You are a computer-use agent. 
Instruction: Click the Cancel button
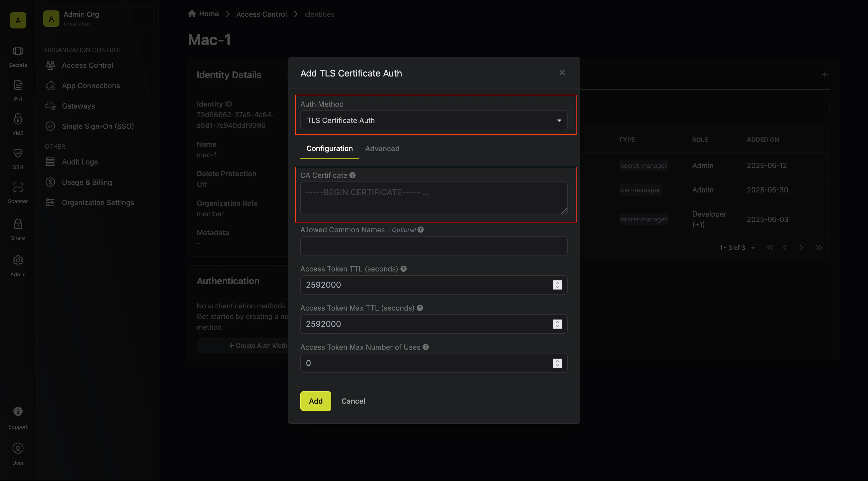(x=353, y=401)
